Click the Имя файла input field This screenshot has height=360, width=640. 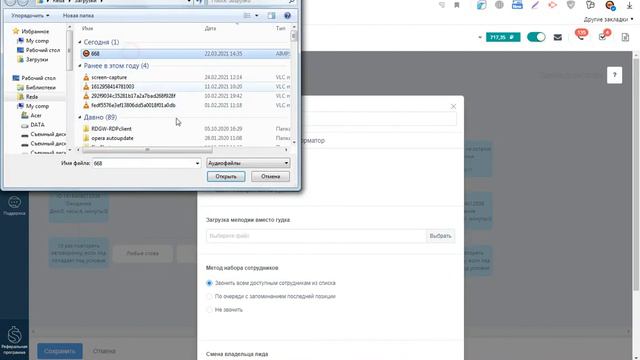[143, 163]
